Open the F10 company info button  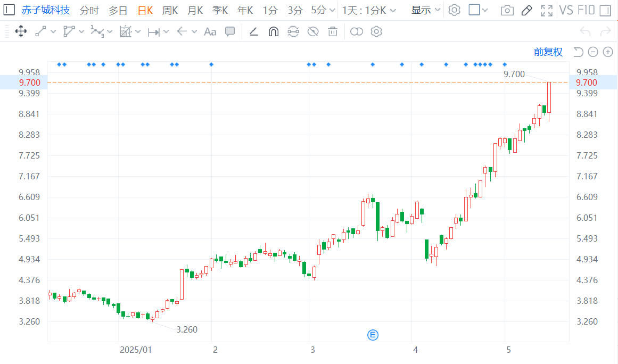point(586,10)
